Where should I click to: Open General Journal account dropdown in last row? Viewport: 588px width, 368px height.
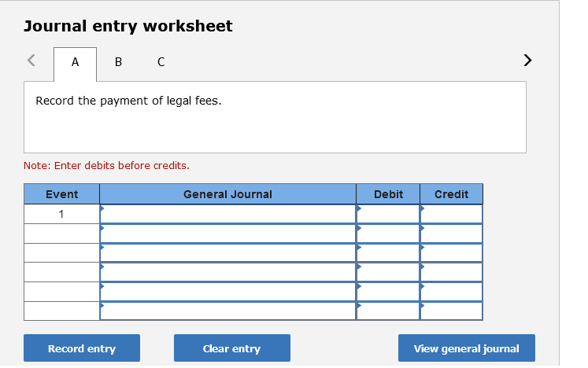227,311
